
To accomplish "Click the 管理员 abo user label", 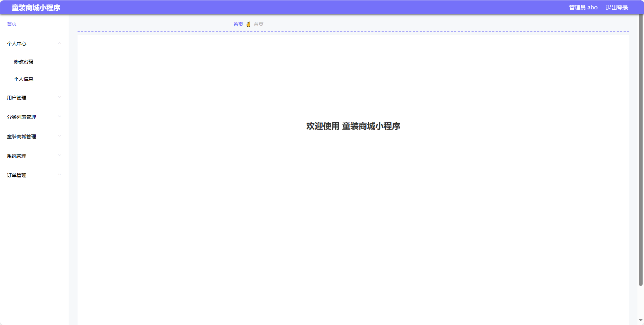I will point(583,8).
